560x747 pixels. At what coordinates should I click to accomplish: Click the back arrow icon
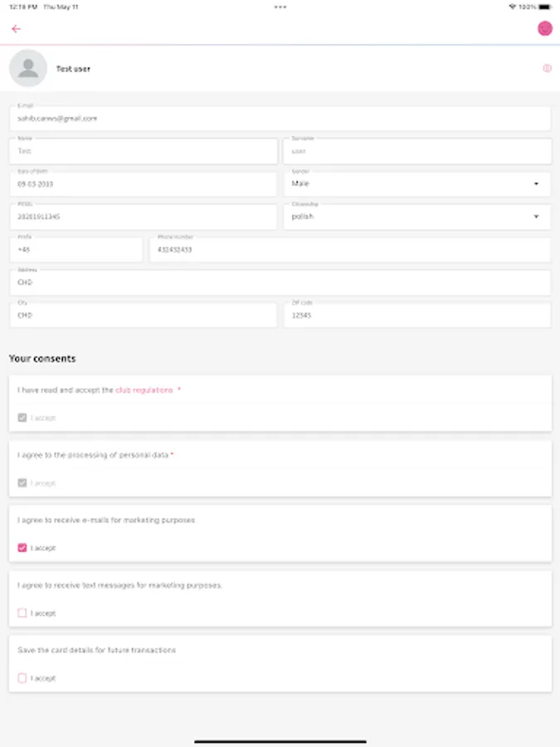point(16,29)
